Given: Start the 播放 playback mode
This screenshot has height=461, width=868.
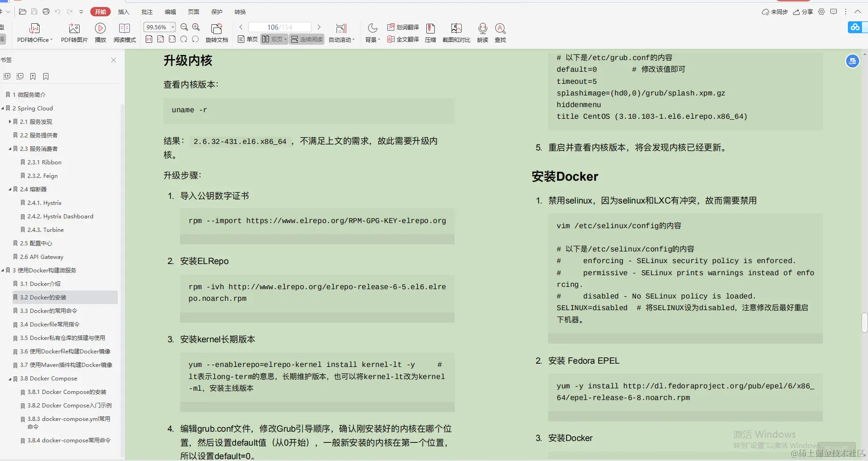Looking at the screenshot, I should pos(101,33).
